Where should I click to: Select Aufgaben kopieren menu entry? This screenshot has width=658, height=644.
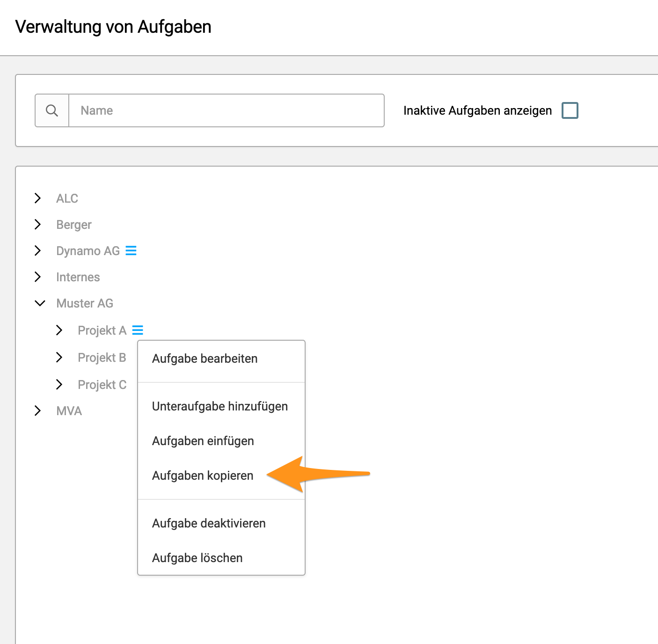(221, 476)
